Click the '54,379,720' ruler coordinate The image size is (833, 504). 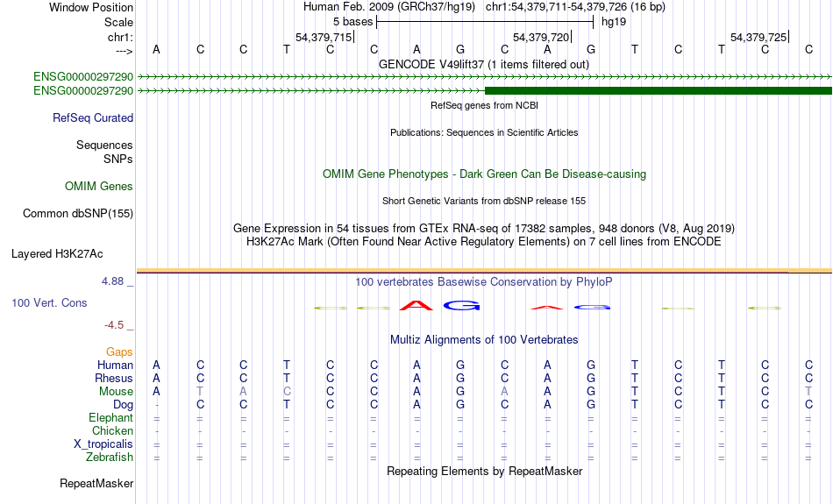pyautogui.click(x=541, y=37)
